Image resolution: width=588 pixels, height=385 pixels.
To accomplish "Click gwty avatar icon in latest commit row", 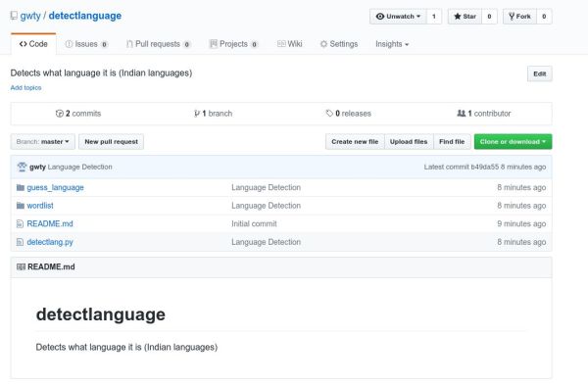I will pyautogui.click(x=22, y=167).
